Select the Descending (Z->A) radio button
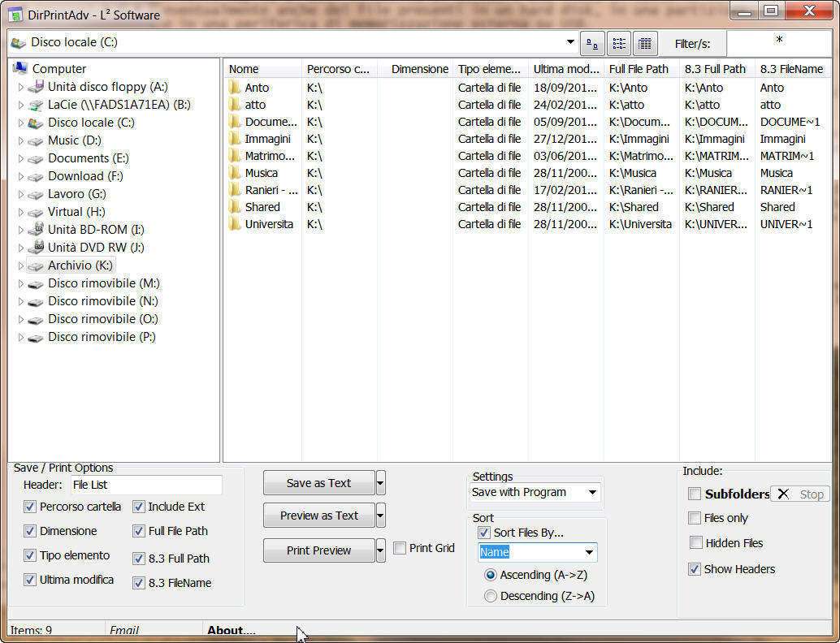This screenshot has width=840, height=643. pyautogui.click(x=490, y=596)
